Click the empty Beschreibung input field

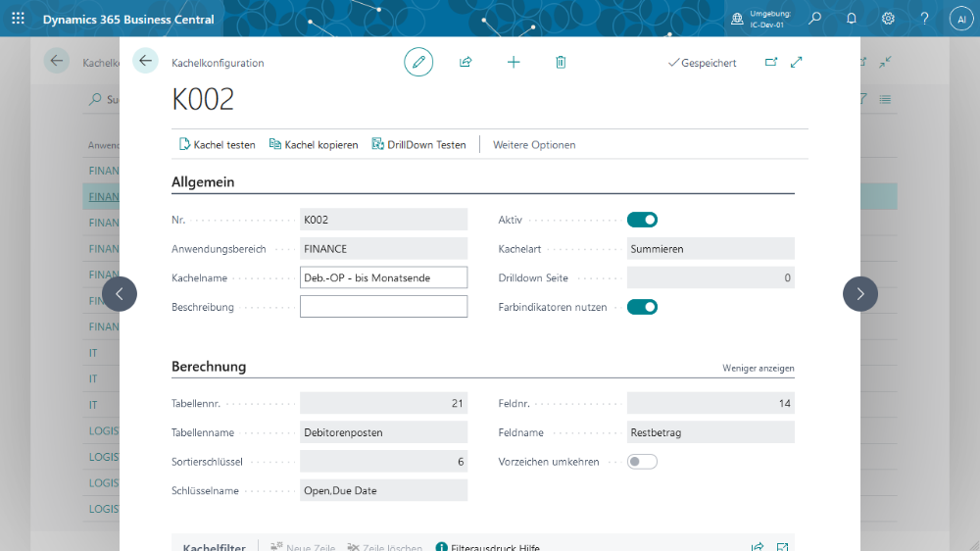coord(383,307)
